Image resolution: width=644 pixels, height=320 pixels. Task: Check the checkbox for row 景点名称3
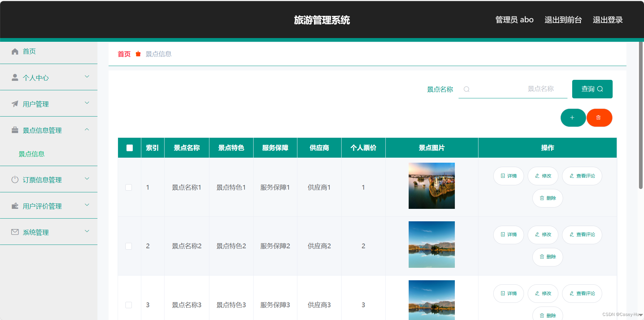point(129,305)
